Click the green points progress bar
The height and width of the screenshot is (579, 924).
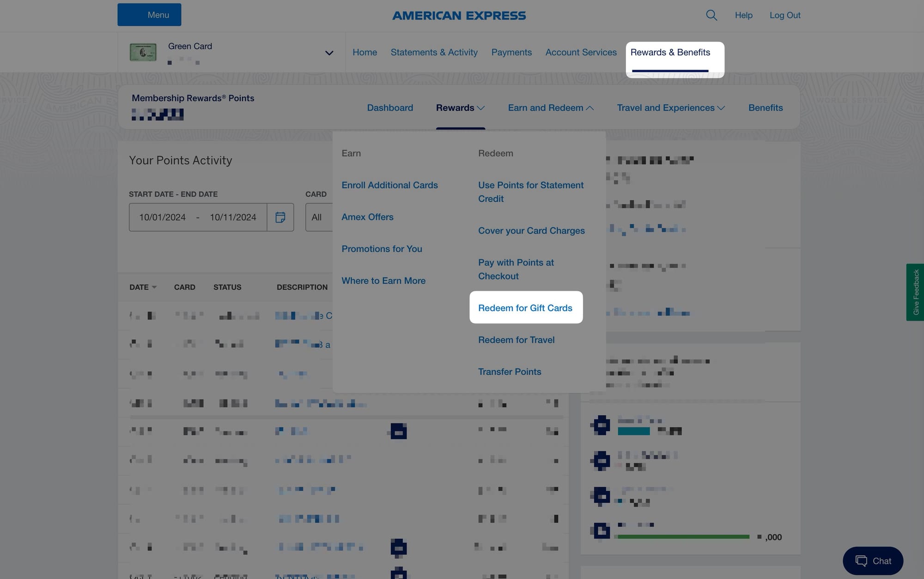click(683, 537)
